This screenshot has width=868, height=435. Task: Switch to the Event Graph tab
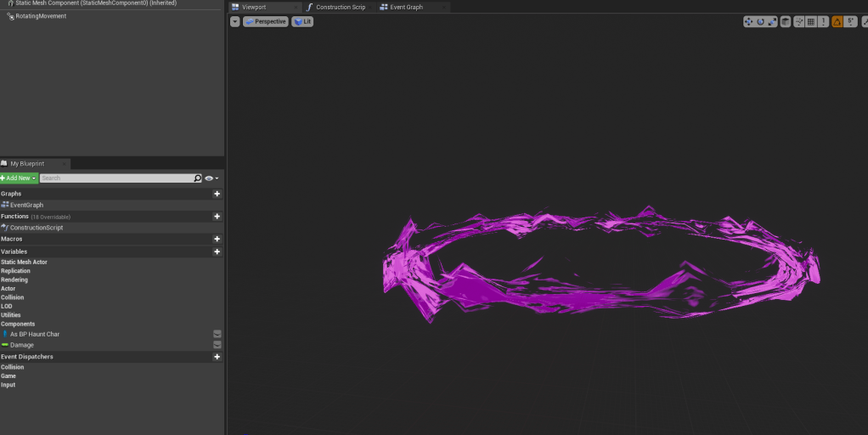point(406,7)
